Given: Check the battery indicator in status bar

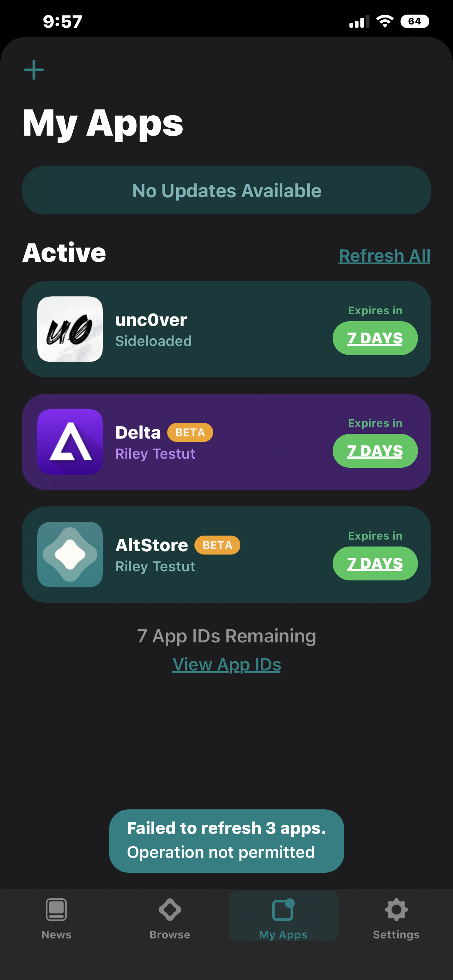Looking at the screenshot, I should pyautogui.click(x=415, y=21).
